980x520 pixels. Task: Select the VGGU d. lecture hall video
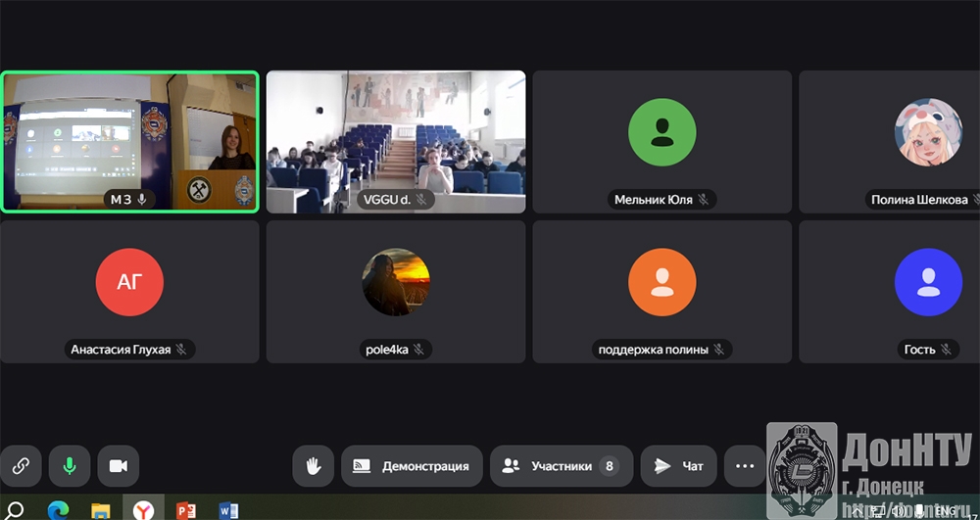396,141
